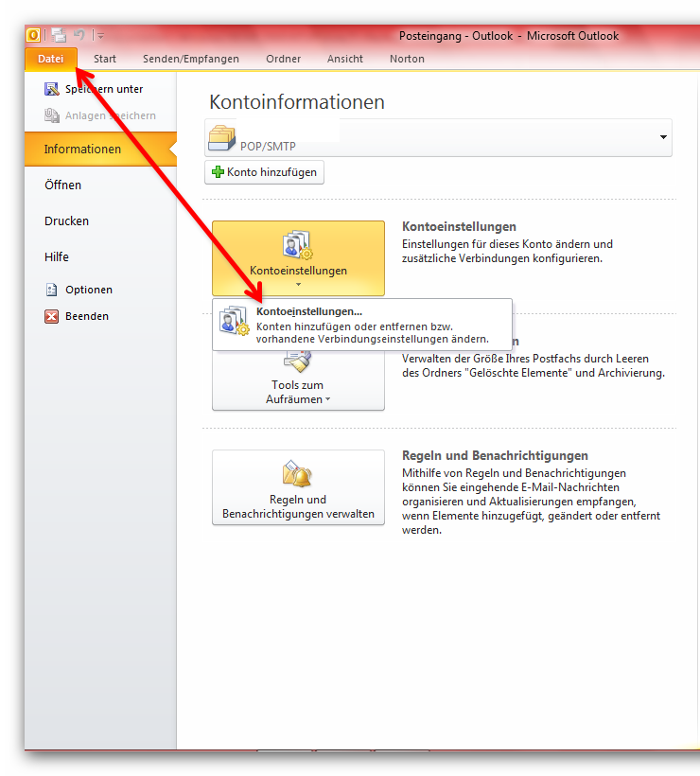Click the POP/SMTP account folder icon
Screen dimensions: 700x776
(x=221, y=138)
